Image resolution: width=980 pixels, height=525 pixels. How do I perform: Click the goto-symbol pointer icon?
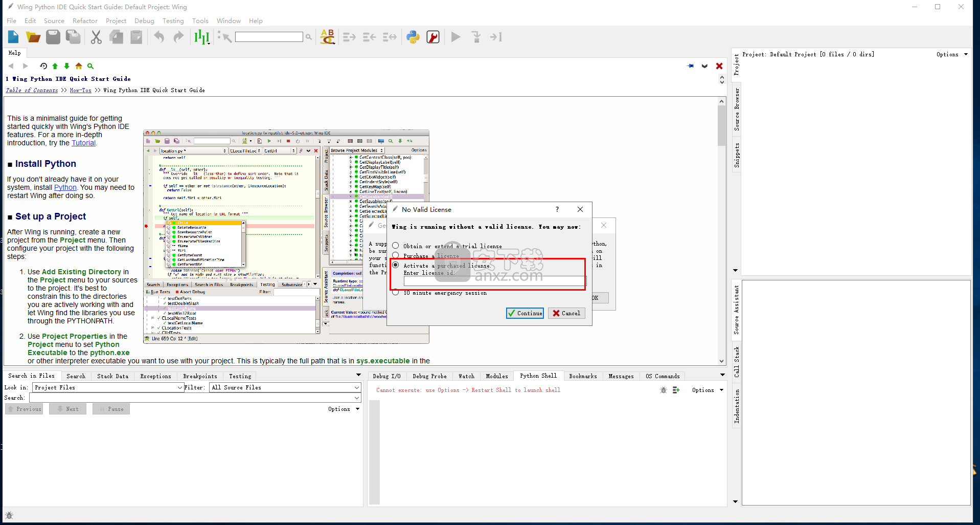point(224,37)
